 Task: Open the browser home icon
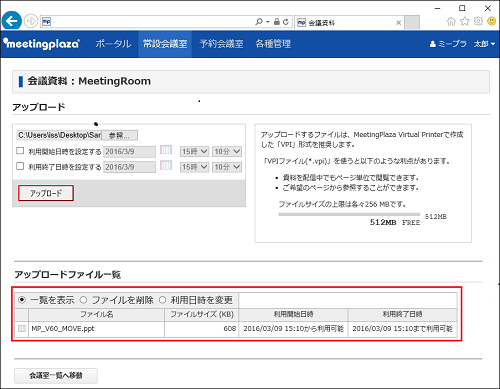451,21
